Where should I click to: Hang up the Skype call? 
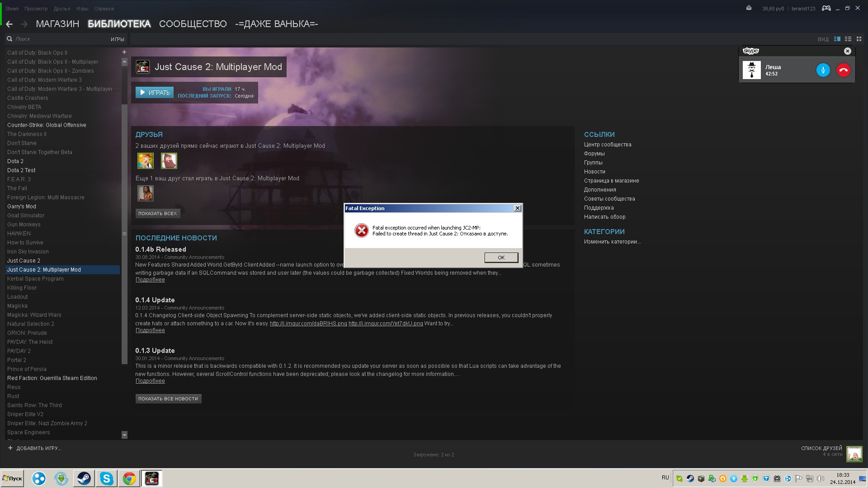coord(844,70)
